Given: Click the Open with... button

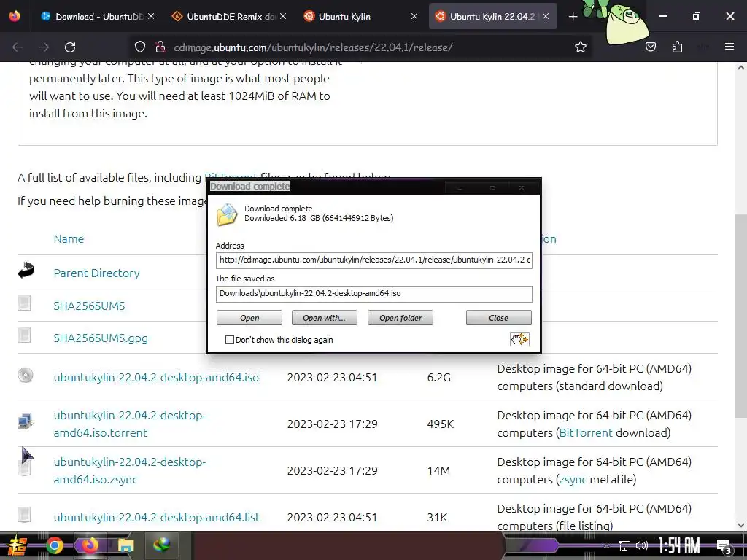Looking at the screenshot, I should [325, 318].
